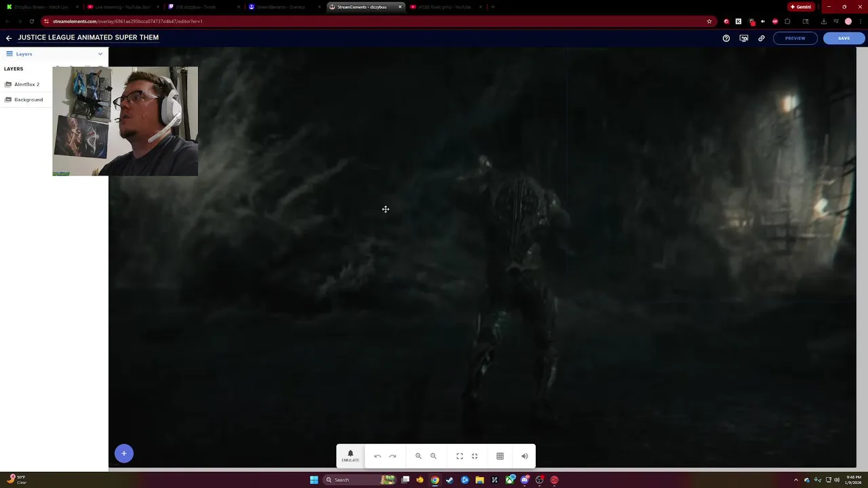Redo the last editor action
Screen dimensions: 868x488
click(393, 456)
